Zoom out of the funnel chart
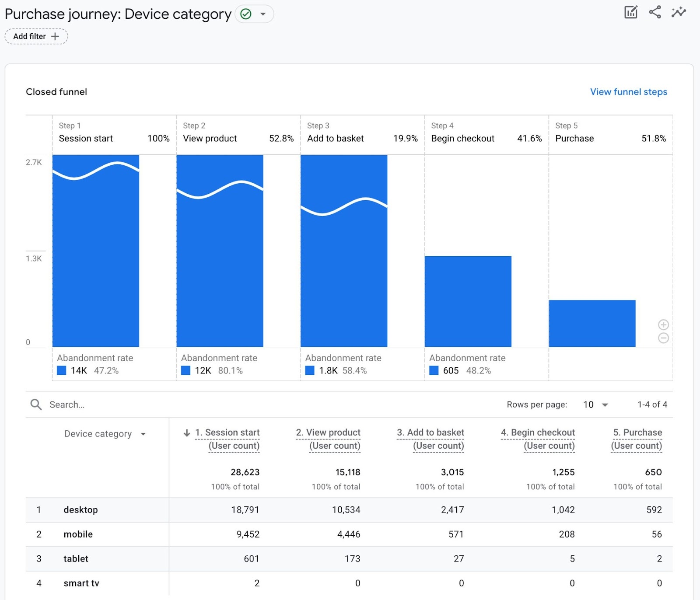The width and height of the screenshot is (700, 600). click(x=663, y=337)
